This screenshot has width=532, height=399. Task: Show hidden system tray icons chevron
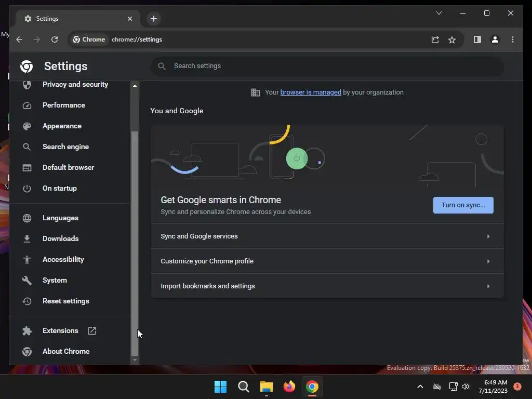pyautogui.click(x=420, y=387)
